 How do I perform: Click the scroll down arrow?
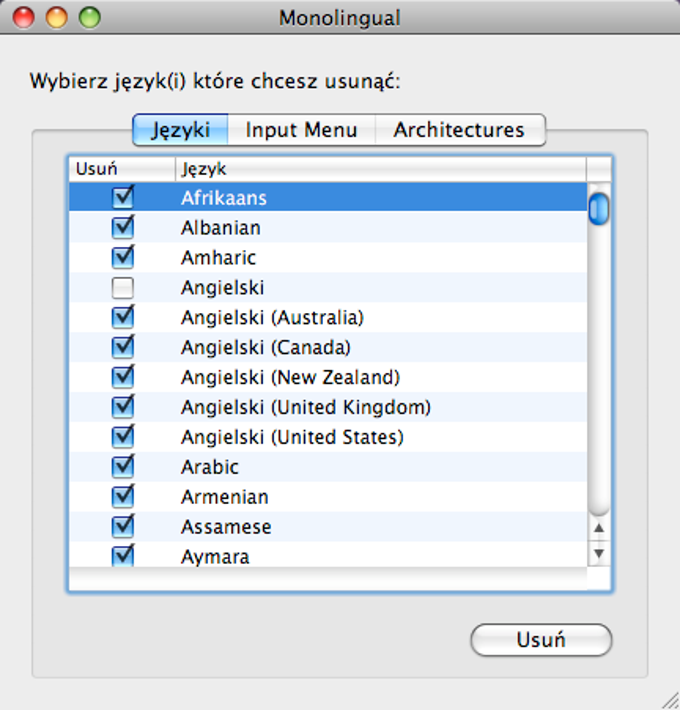click(x=599, y=553)
